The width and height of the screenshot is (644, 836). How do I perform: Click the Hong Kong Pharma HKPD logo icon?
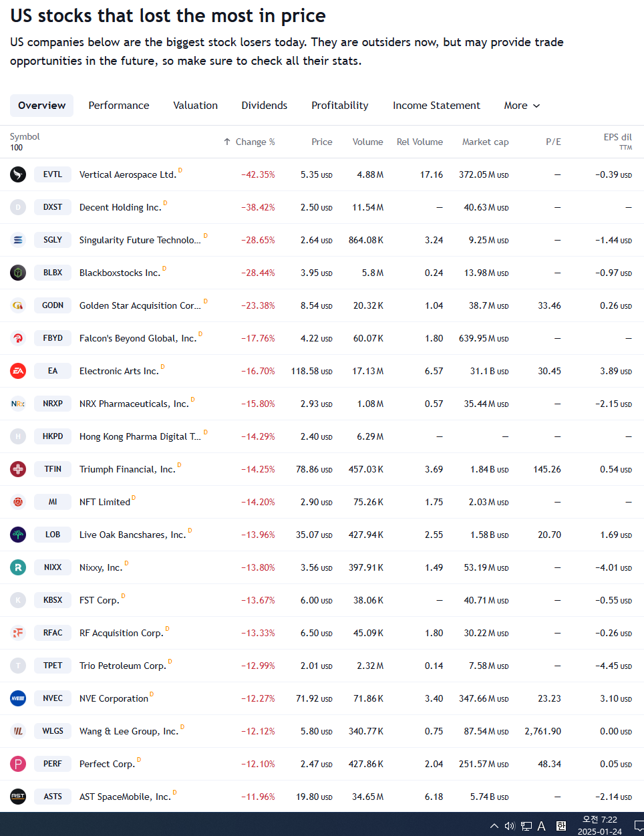coord(18,436)
